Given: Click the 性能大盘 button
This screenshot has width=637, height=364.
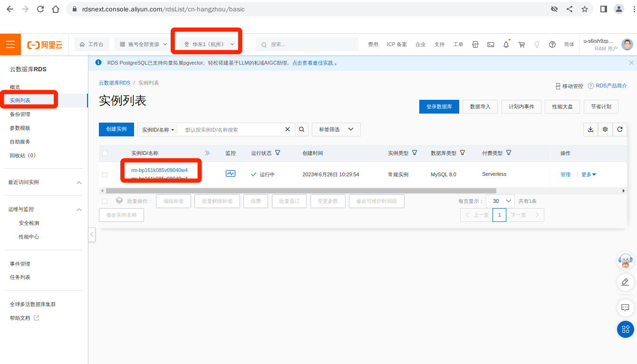Looking at the screenshot, I should point(562,106).
